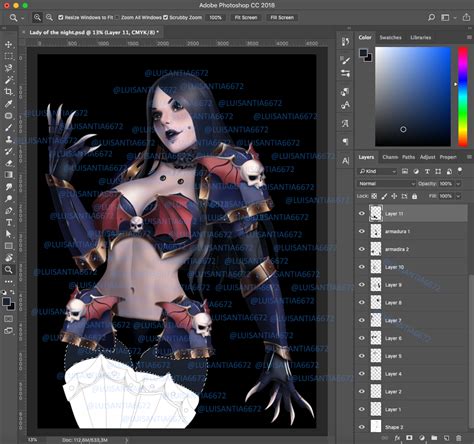Add layer style fx icon
Image resolution: width=474 pixels, height=444 pixels.
(397, 438)
